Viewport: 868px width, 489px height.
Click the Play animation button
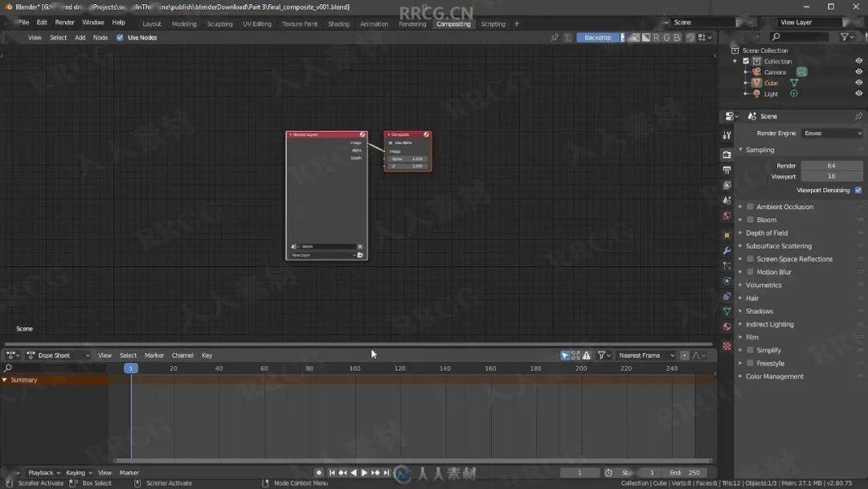[x=364, y=472]
